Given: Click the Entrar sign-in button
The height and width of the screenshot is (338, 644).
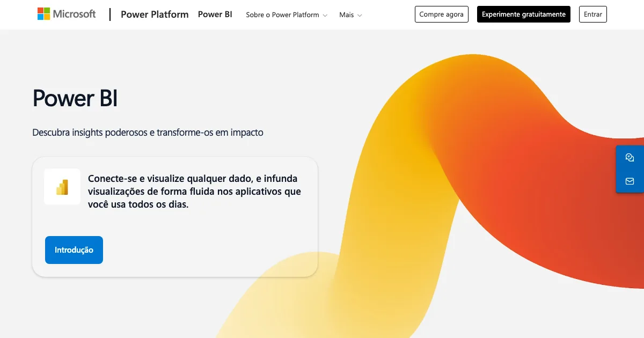Looking at the screenshot, I should click(592, 14).
